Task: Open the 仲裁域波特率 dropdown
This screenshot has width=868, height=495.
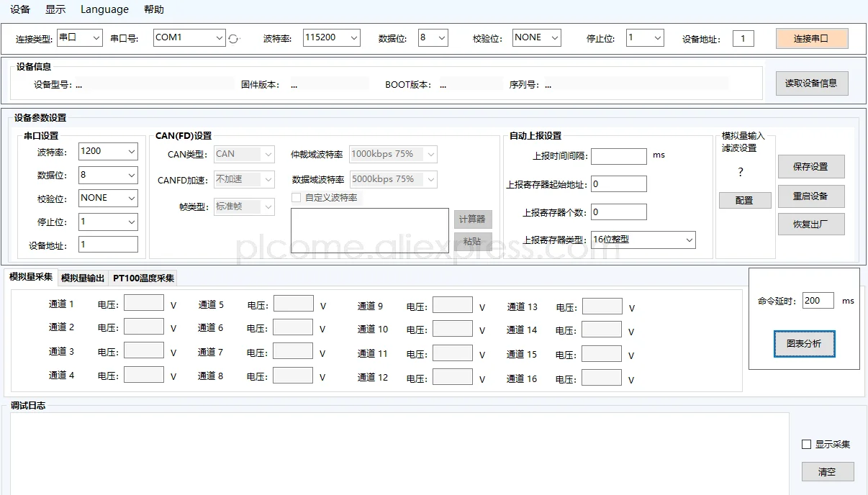Action: (393, 154)
